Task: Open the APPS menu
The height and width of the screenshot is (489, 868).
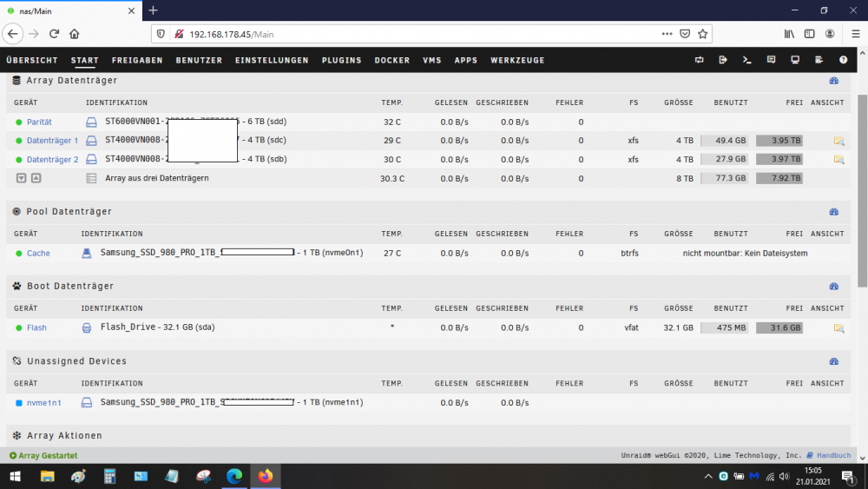Action: (x=465, y=60)
